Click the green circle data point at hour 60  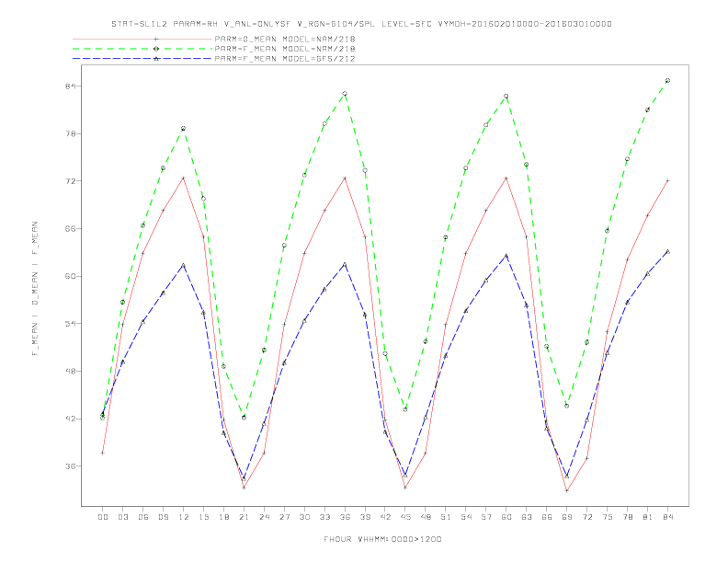506,97
